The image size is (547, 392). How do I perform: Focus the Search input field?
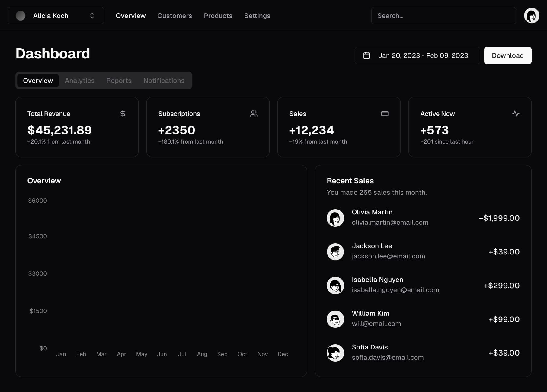[x=443, y=16]
